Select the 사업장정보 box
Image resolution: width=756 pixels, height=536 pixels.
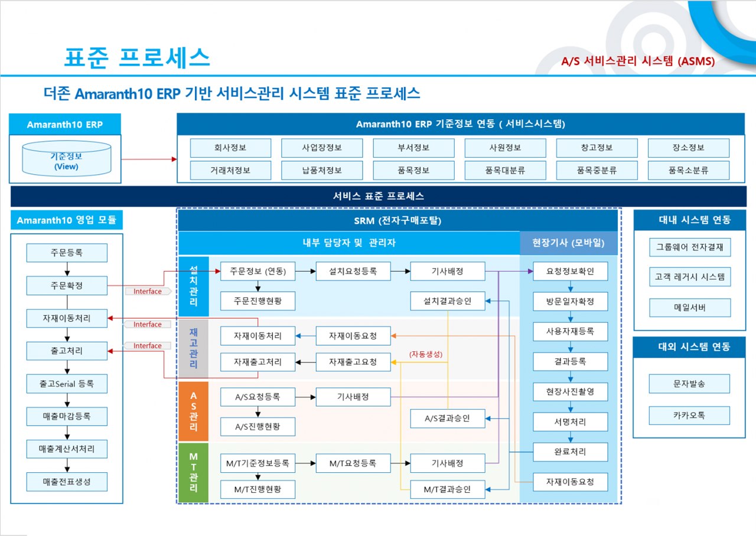coord(322,148)
